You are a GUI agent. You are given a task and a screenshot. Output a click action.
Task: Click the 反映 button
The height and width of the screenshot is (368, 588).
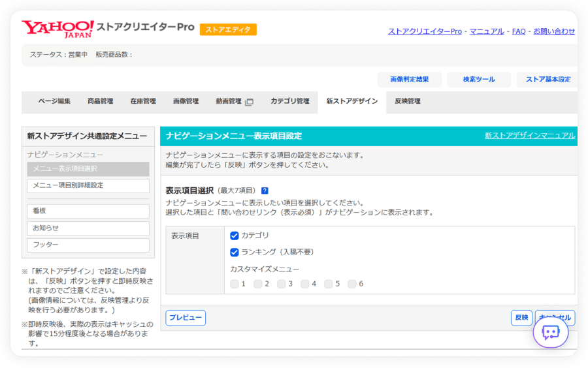point(521,318)
